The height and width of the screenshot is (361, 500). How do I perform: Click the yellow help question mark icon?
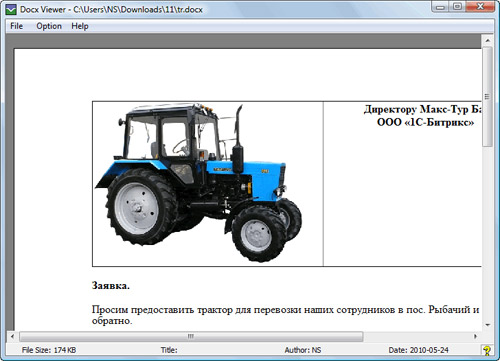coord(487,350)
